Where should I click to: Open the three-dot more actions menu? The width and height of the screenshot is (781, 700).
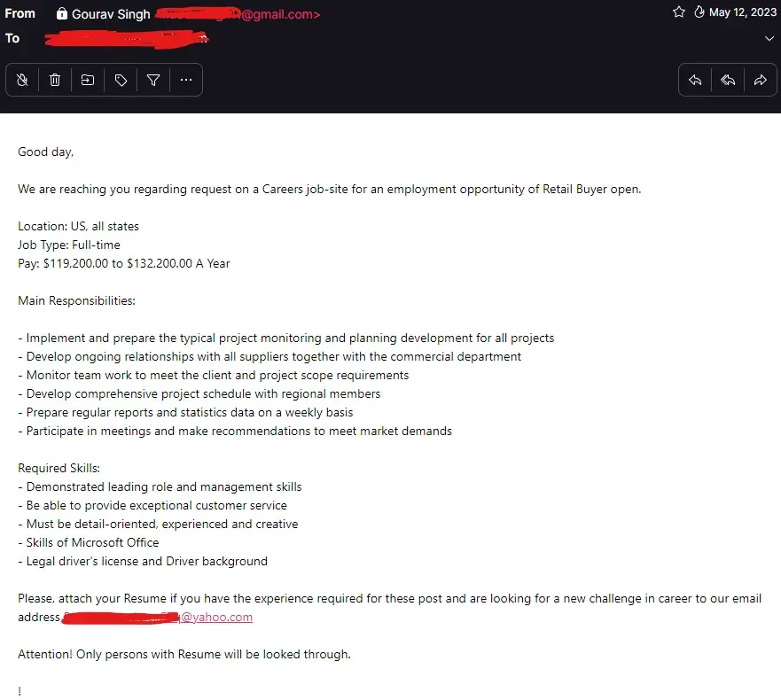(186, 81)
